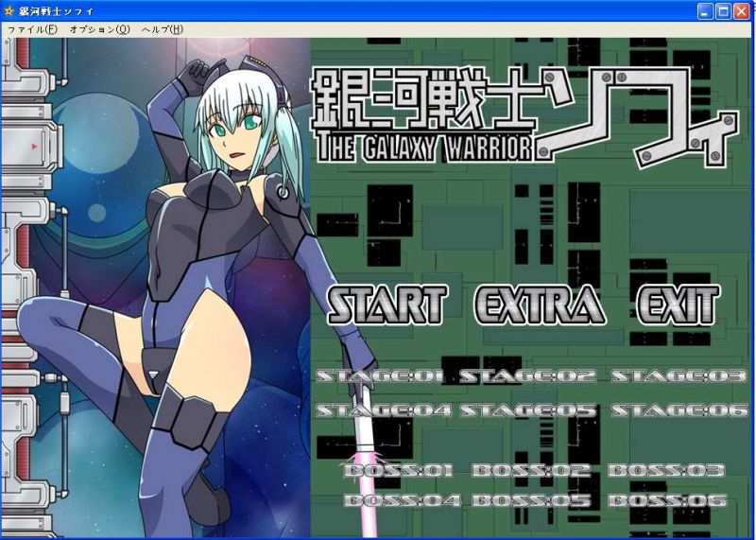
Task: Choose STAGE:03
Action: click(679, 375)
